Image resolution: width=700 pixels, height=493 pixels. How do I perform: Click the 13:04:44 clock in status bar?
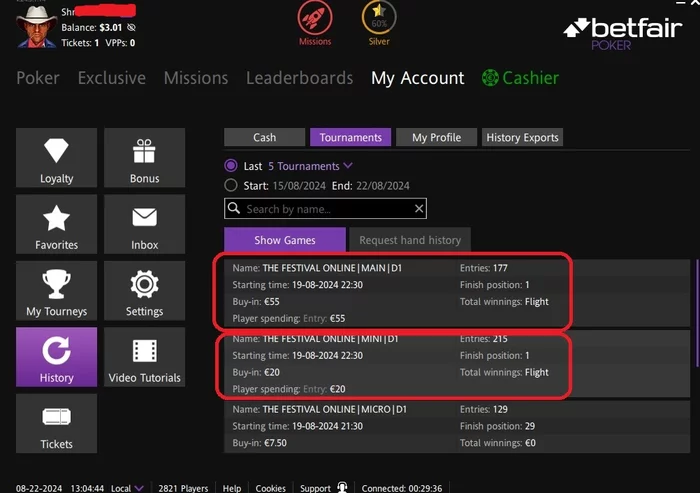(x=87, y=488)
